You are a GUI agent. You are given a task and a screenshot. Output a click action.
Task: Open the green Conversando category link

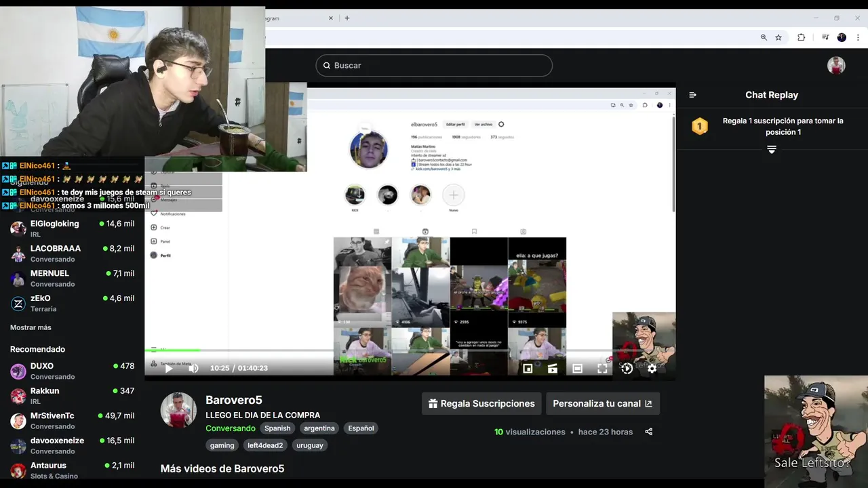(231, 428)
